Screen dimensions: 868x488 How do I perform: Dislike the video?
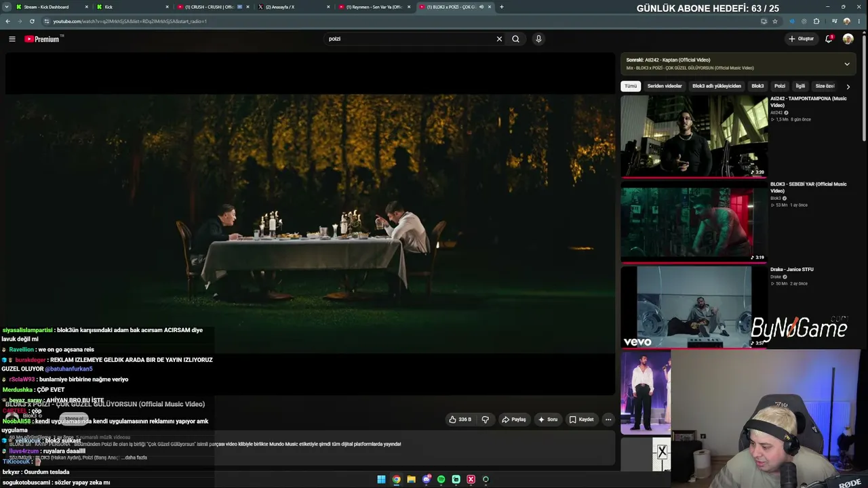(485, 420)
